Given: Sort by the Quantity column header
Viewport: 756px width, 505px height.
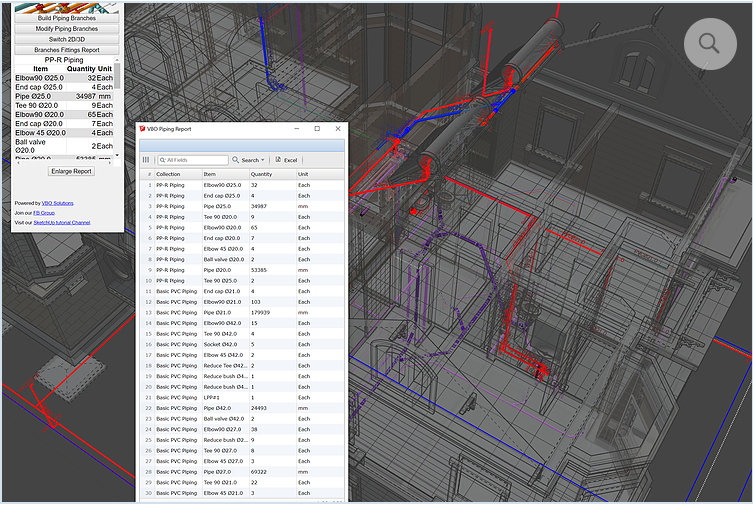Looking at the screenshot, I should [x=263, y=174].
